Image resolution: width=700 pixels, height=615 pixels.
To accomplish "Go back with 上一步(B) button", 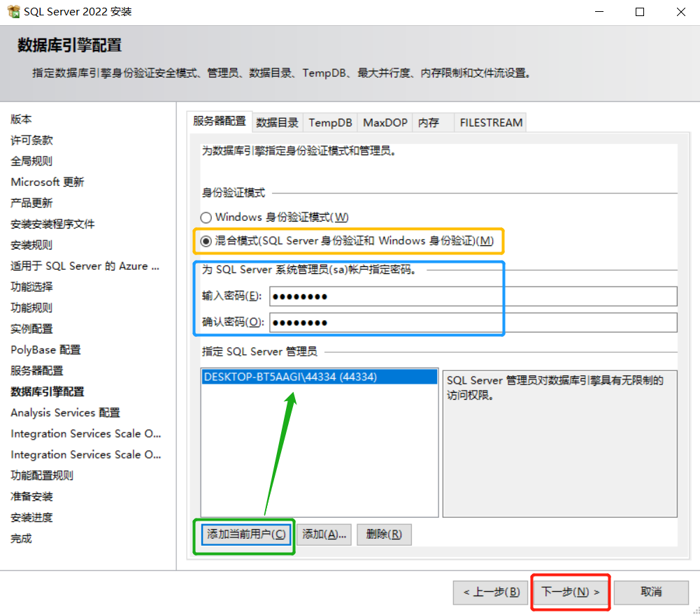I will [491, 592].
